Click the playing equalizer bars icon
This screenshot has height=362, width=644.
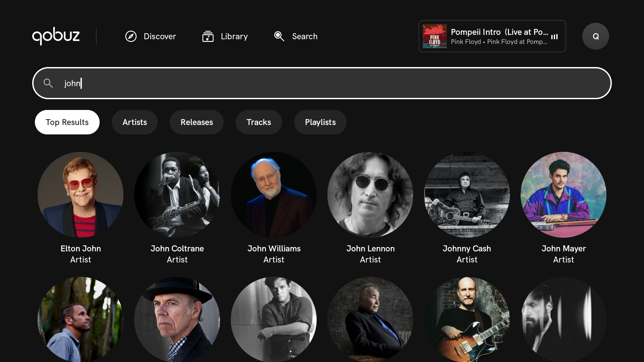click(x=554, y=37)
